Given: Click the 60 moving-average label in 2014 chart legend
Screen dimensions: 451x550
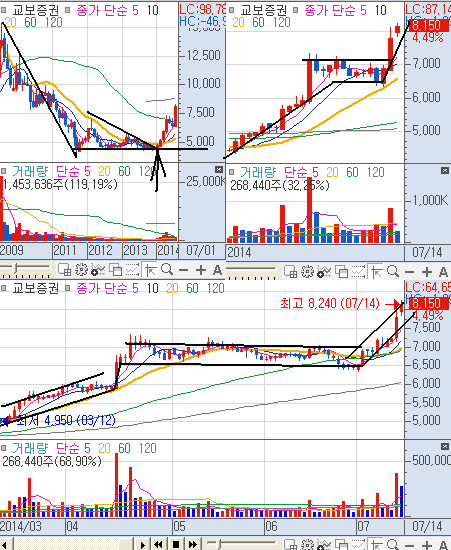Looking at the screenshot, I should pyautogui.click(x=258, y=22).
